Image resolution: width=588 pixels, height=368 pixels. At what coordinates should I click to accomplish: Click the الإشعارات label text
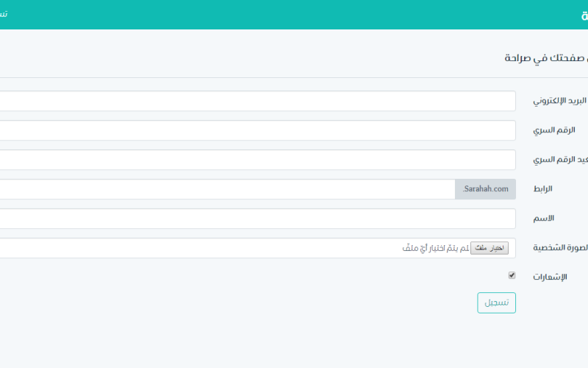click(550, 277)
